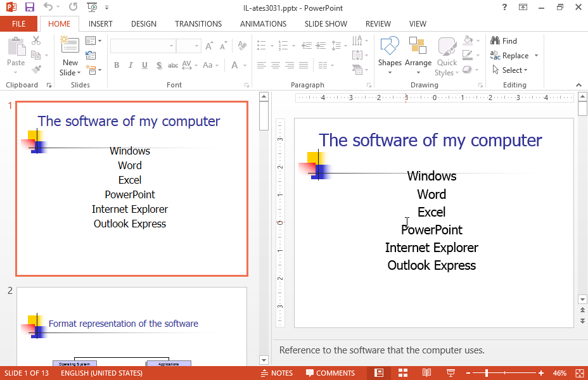Click the Bullets list icon
This screenshot has width=588, height=380.
point(262,46)
